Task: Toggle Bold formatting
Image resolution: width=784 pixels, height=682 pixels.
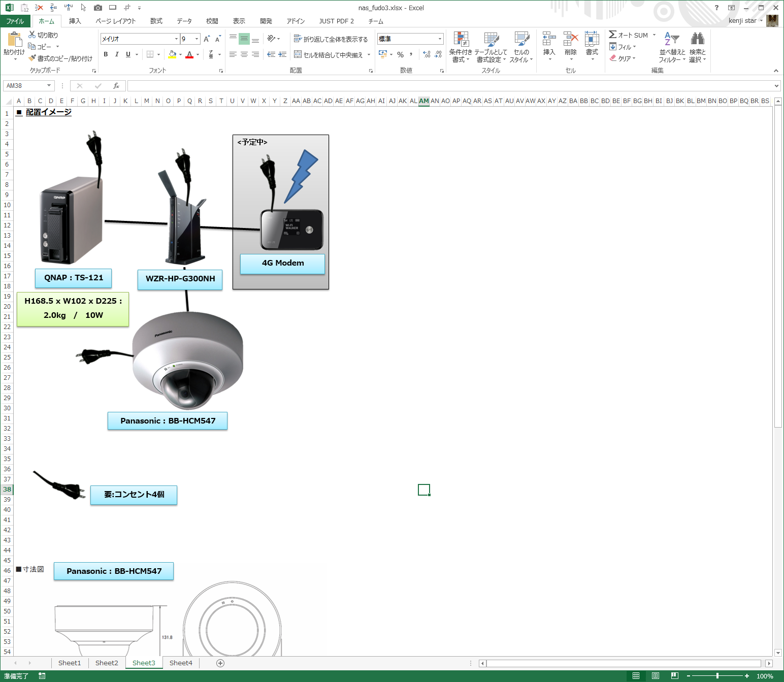Action: [106, 54]
